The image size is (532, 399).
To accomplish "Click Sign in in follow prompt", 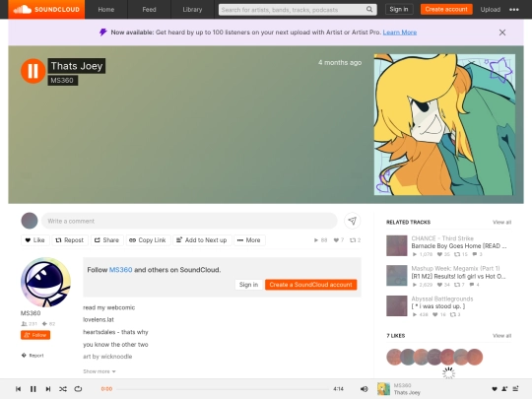I will pyautogui.click(x=248, y=285).
